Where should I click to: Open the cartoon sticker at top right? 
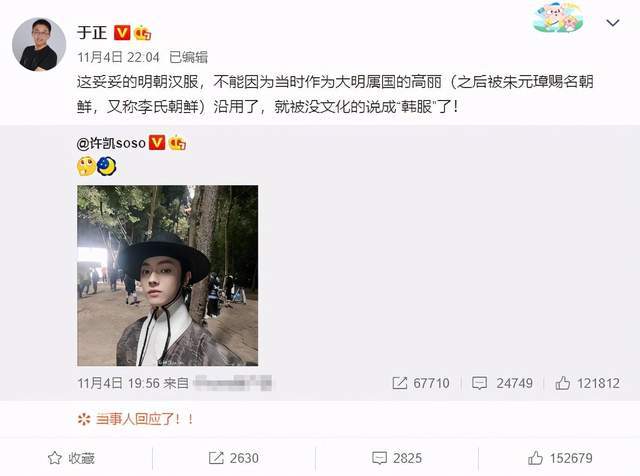tap(558, 18)
